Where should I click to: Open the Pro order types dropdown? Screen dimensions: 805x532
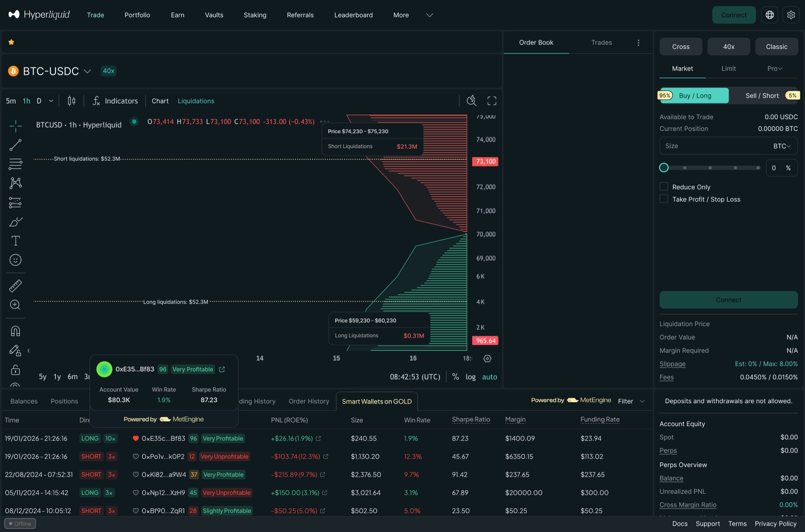(775, 68)
